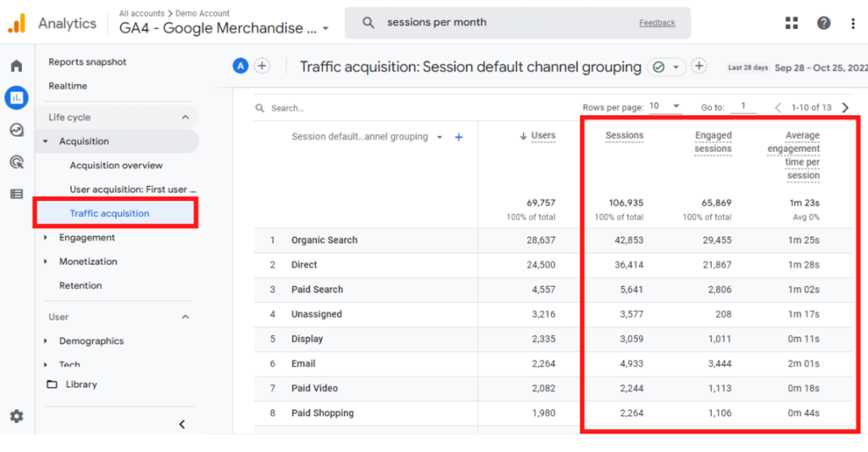Open the Configure table icon in left rail
Image resolution: width=868 pixels, height=452 pixels.
16,193
